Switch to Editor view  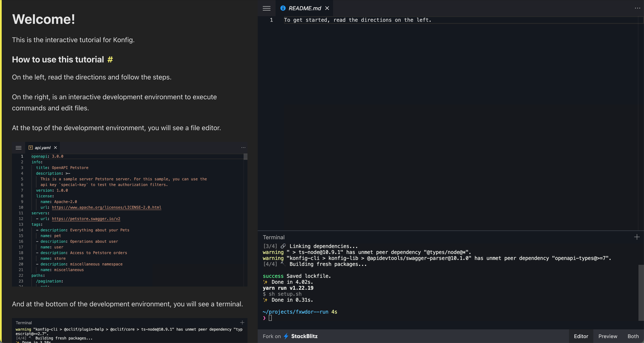coord(581,336)
